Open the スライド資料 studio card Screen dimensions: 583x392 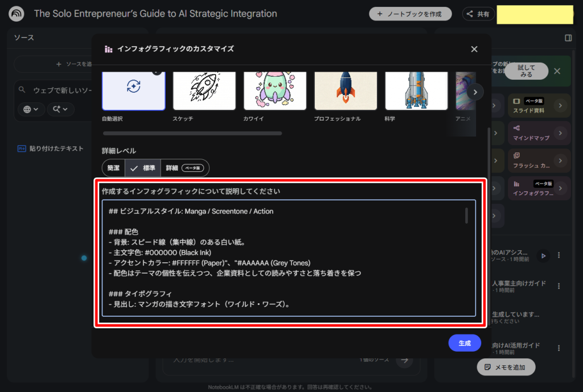click(x=539, y=105)
